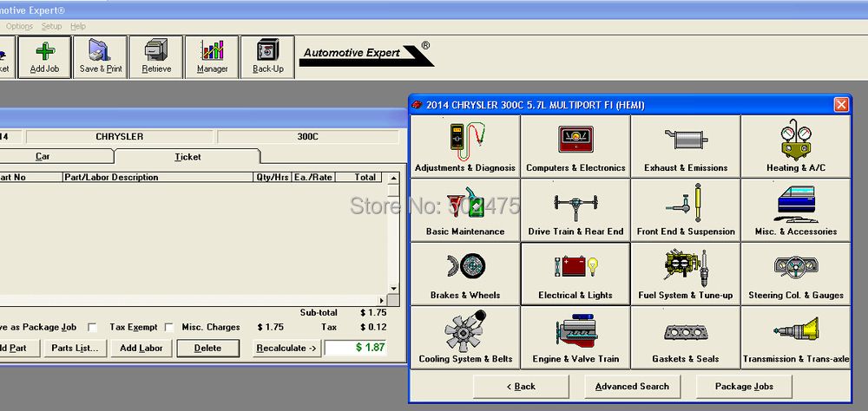
Task: Open Heating & A/C category
Action: coord(795,146)
